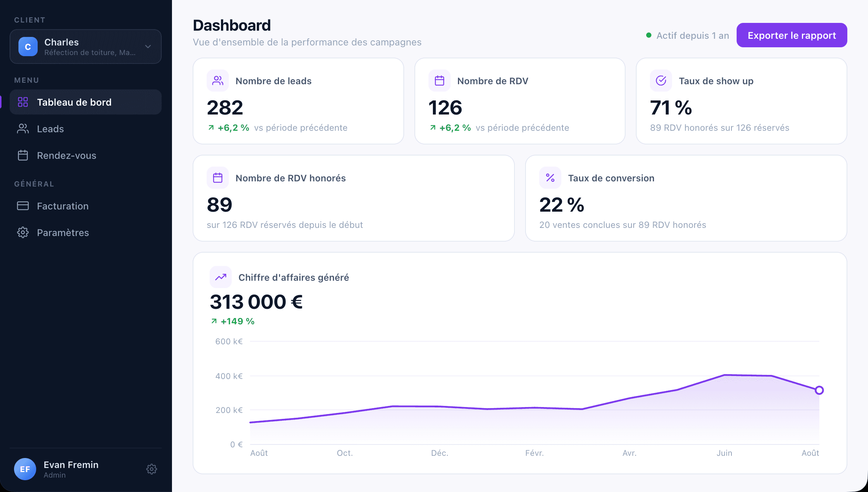Screen dimensions: 868x492
Task: Click the Déc. month axis label
Action: [440, 453]
